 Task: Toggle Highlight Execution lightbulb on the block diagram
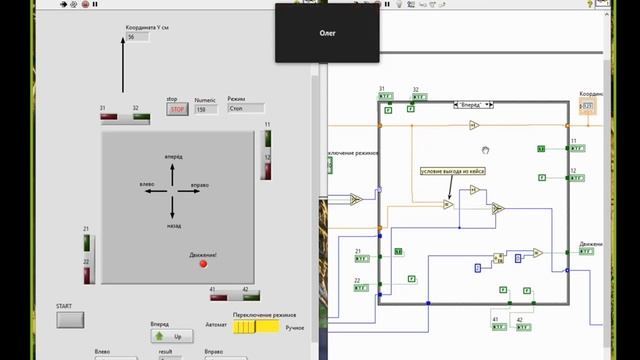coord(399,4)
